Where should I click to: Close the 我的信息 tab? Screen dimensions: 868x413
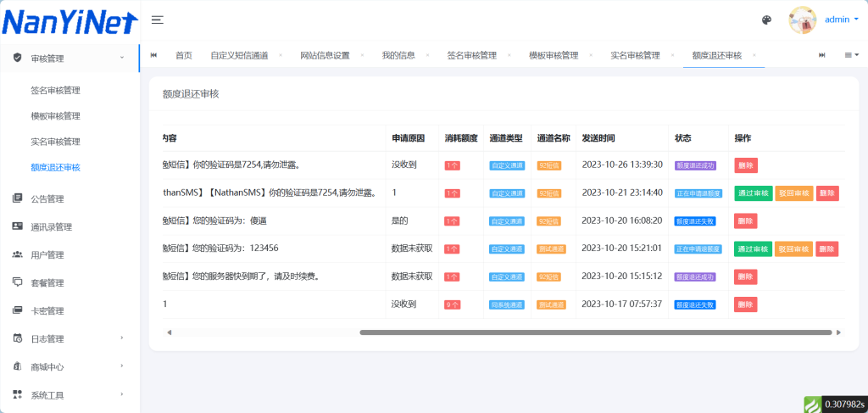[x=427, y=55]
